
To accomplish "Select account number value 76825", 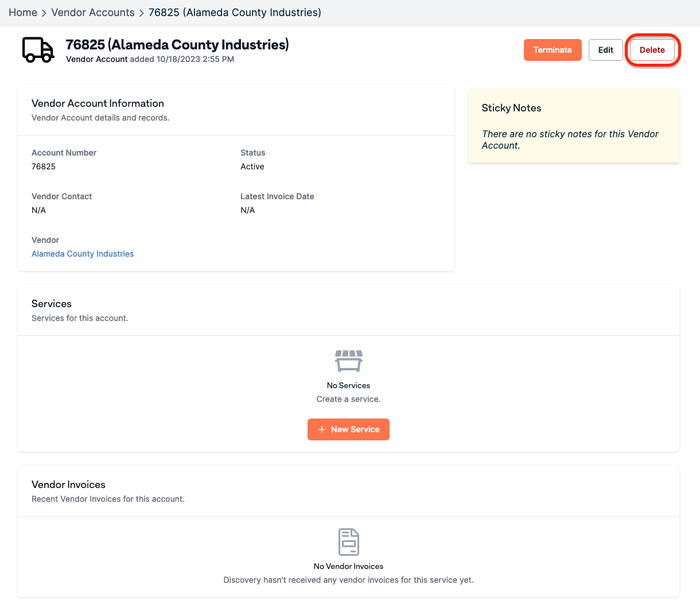I will (x=44, y=167).
